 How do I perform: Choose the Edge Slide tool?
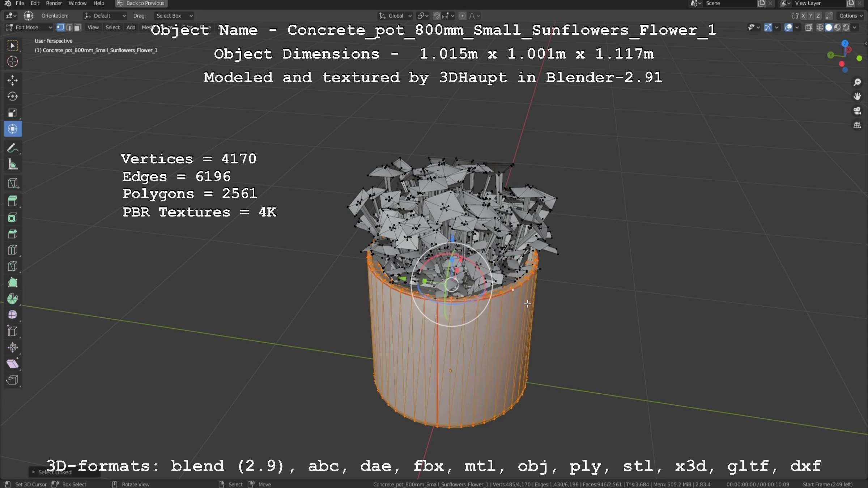13,331
